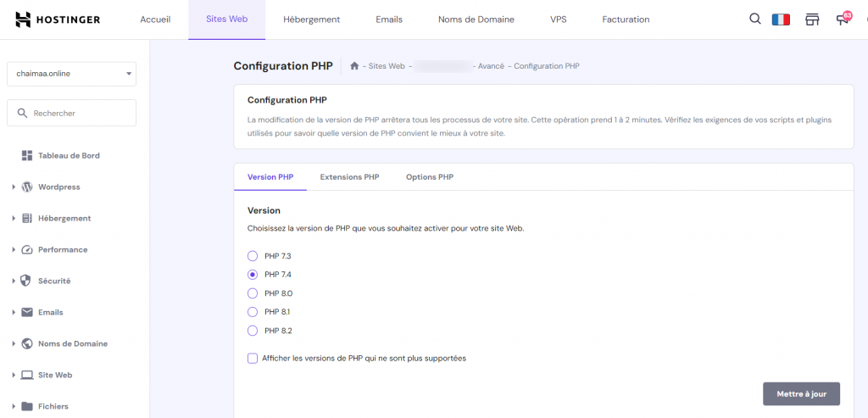
Task: Focus the Rechercher search field
Action: pyautogui.click(x=71, y=113)
